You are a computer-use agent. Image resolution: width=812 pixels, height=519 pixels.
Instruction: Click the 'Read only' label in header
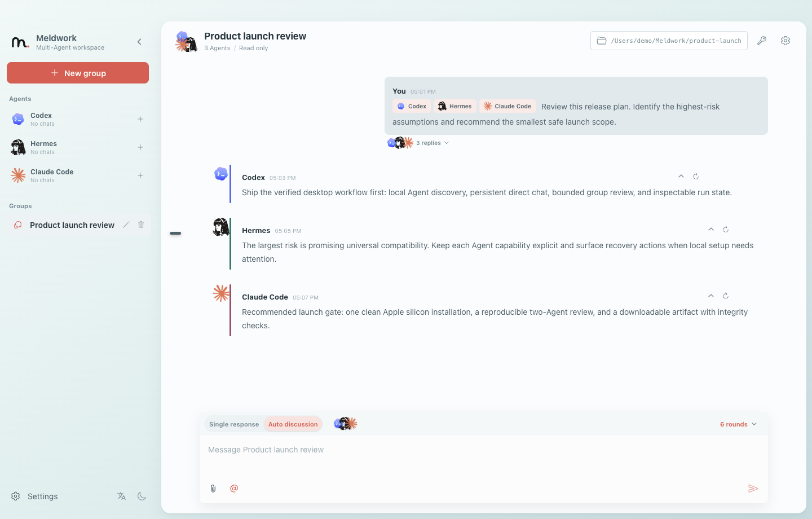tap(253, 48)
